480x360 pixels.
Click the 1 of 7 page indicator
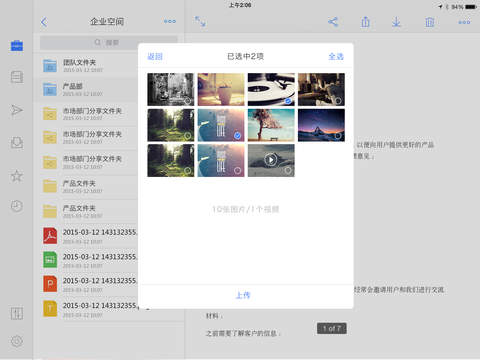[332, 328]
